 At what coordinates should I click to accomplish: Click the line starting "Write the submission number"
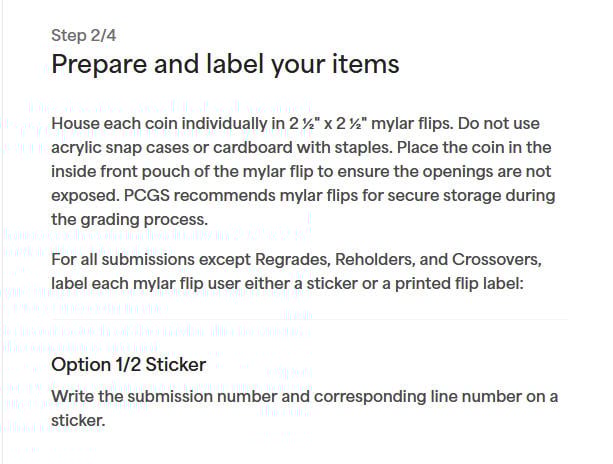point(305,397)
